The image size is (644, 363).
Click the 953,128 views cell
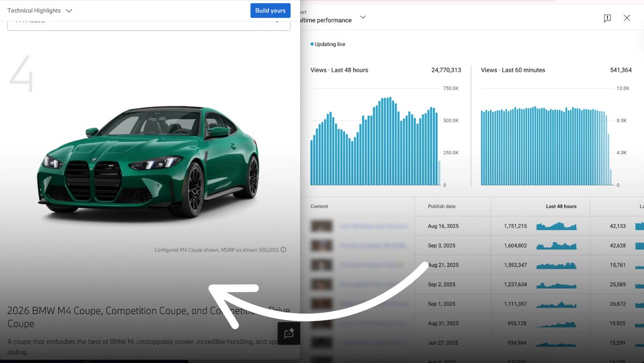pos(517,323)
